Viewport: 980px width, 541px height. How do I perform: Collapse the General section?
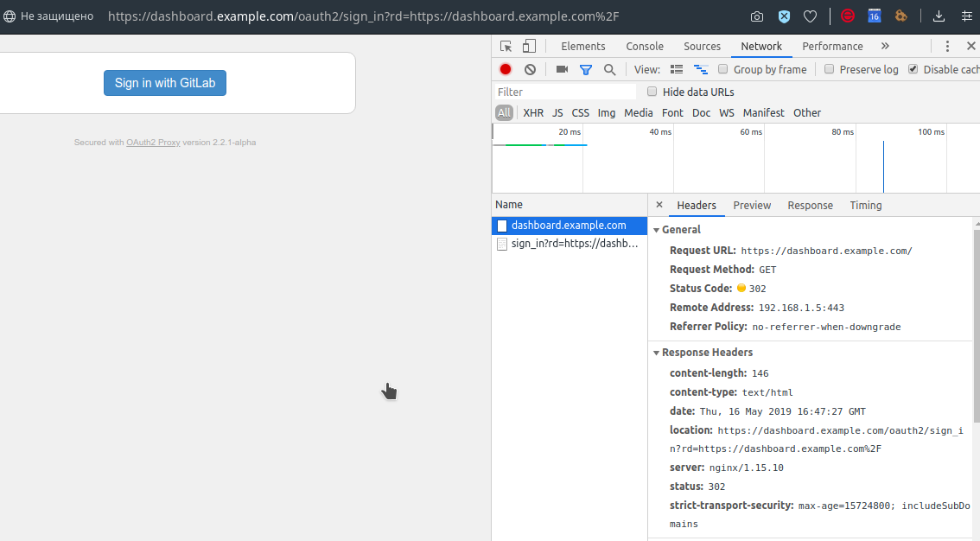coord(656,230)
